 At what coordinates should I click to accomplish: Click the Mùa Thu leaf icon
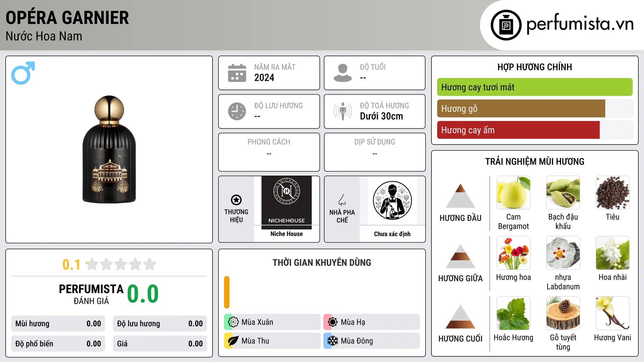(233, 341)
